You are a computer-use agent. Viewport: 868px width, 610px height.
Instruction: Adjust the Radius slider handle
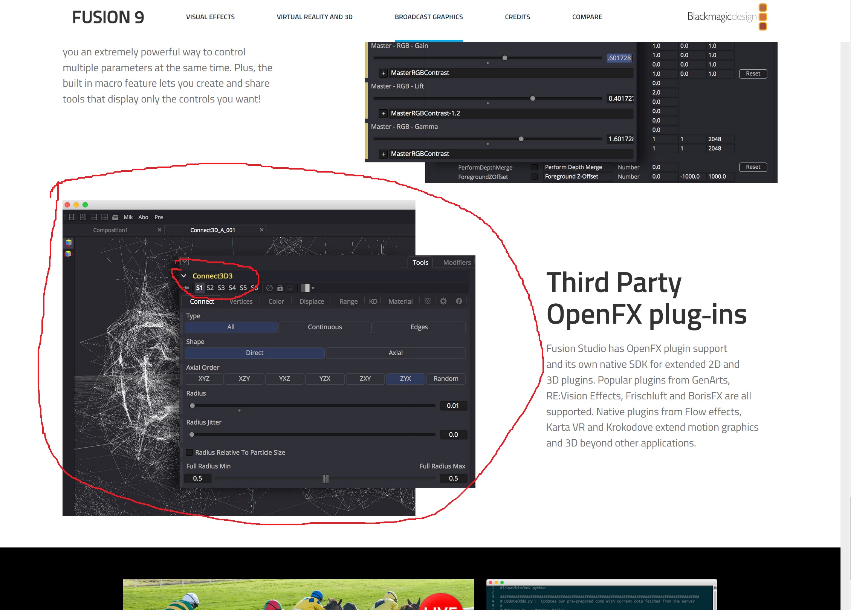pos(193,406)
